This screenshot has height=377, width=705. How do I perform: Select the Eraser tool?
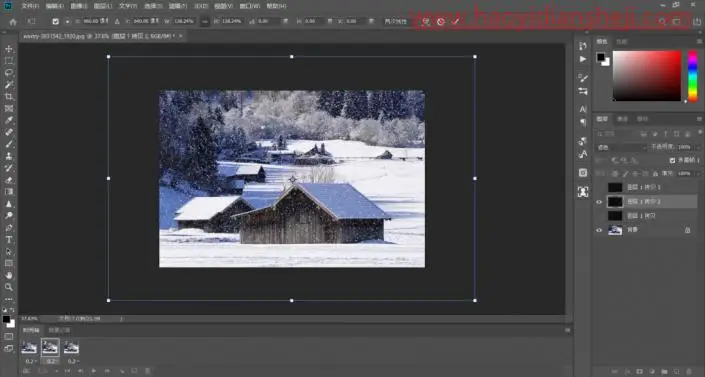tap(9, 180)
